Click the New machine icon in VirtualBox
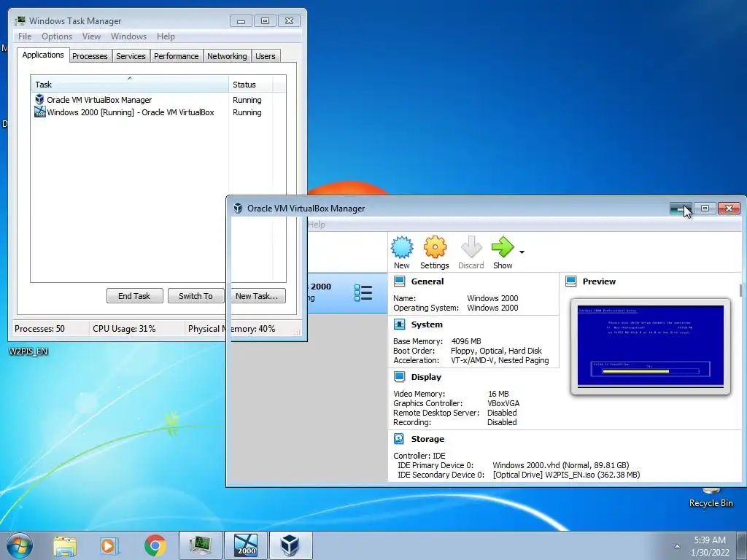The image size is (747, 560). tap(402, 247)
